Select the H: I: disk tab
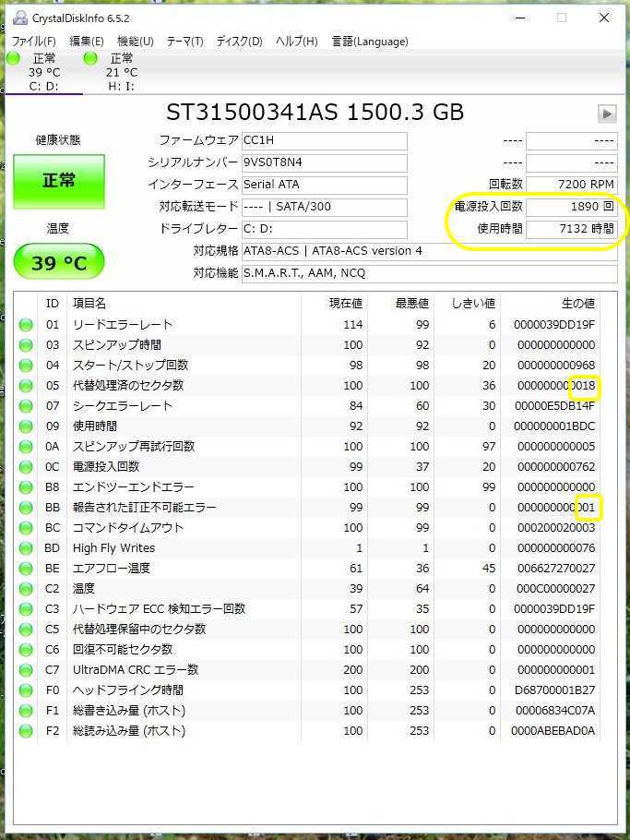The width and height of the screenshot is (630, 840). coord(121,72)
